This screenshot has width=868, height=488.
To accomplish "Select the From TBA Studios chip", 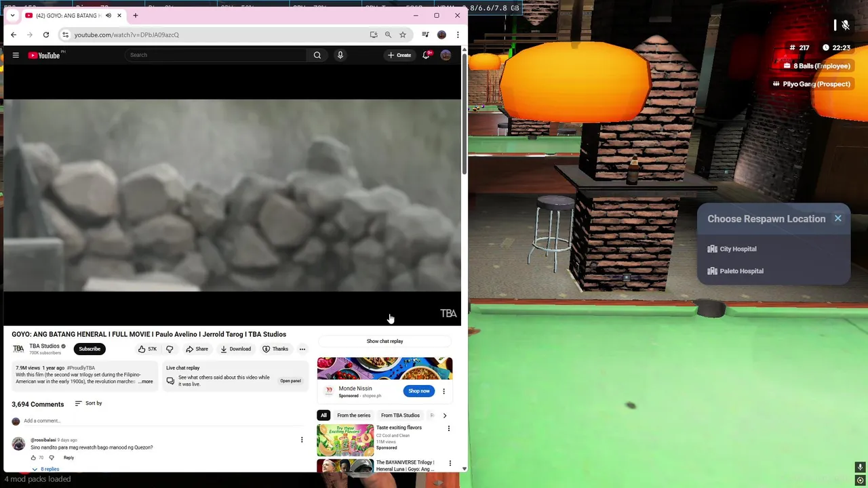I will pos(400,415).
